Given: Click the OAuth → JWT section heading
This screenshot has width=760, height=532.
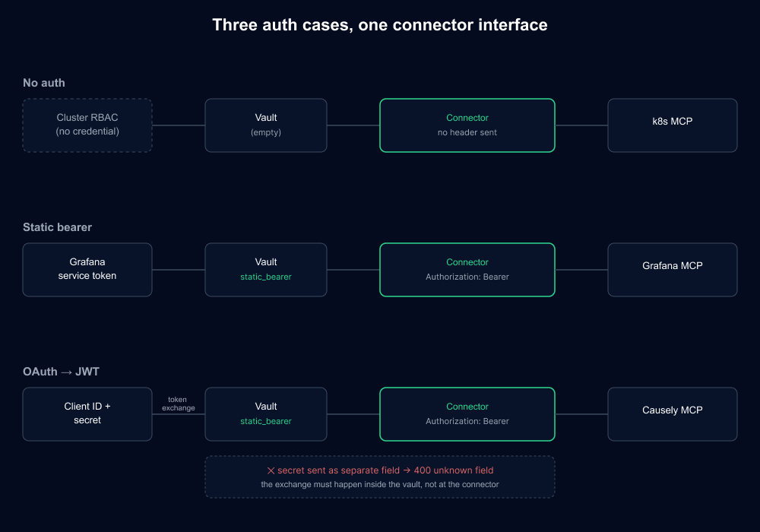Looking at the screenshot, I should coord(61,372).
